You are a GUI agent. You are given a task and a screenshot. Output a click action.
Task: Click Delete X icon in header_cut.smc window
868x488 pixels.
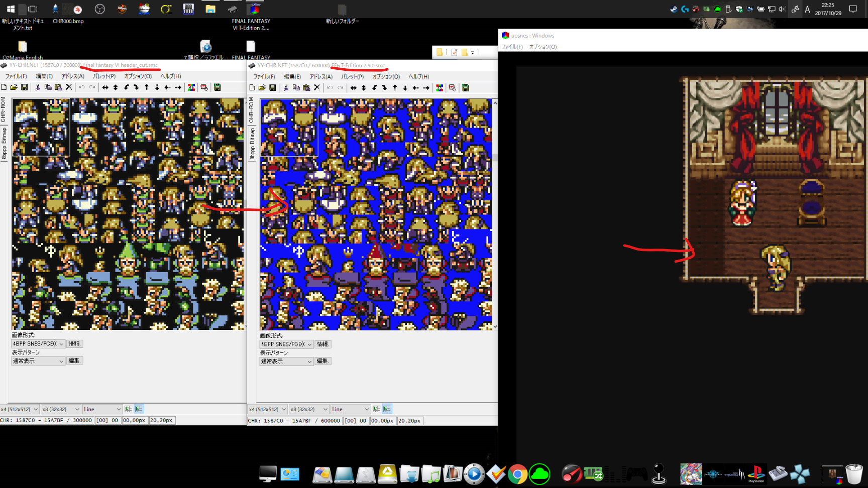point(69,87)
